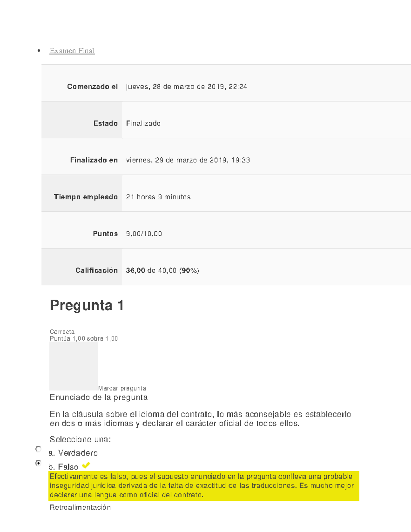The width and height of the screenshot is (411, 532).
Task: Open the Examen Final link
Action: click(x=72, y=51)
